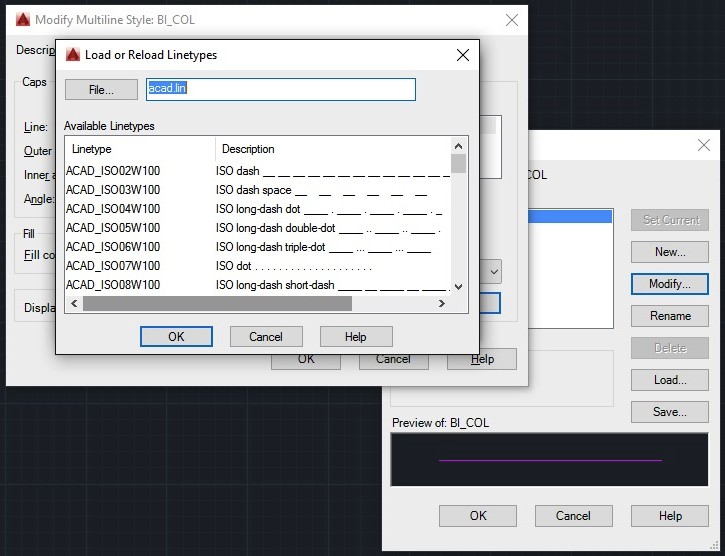Click the linetype list scroll up arrow
The image size is (725, 556).
tap(458, 146)
